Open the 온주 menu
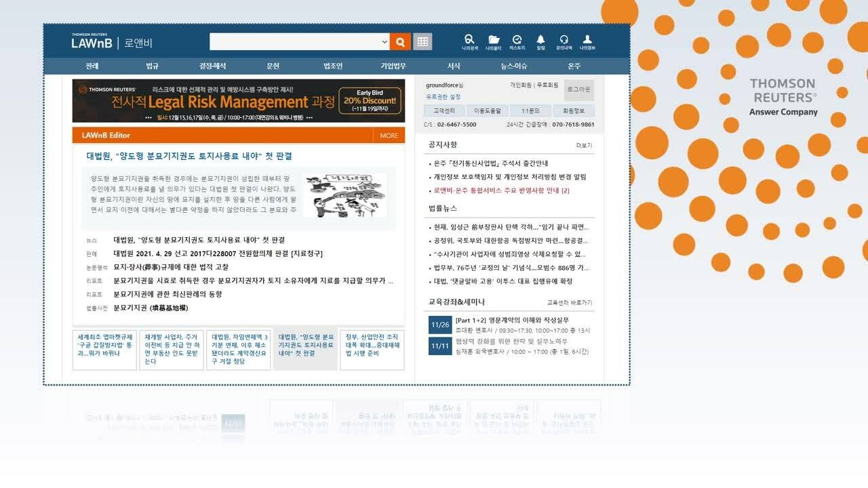 point(574,66)
